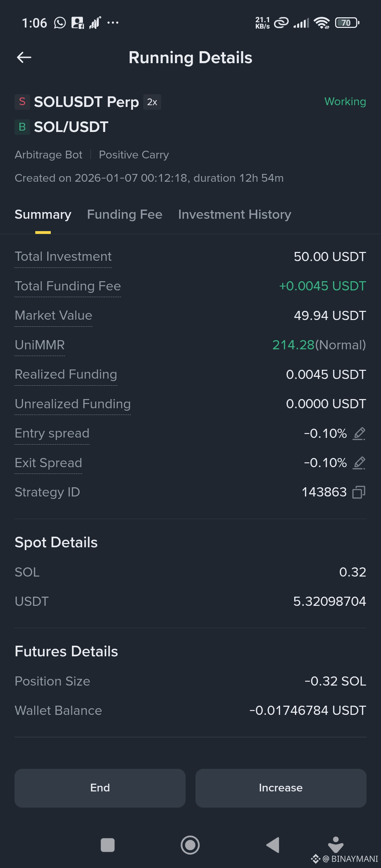Tap the red S sell badge icon
Viewport: 381px width, 868px height.
pos(22,102)
